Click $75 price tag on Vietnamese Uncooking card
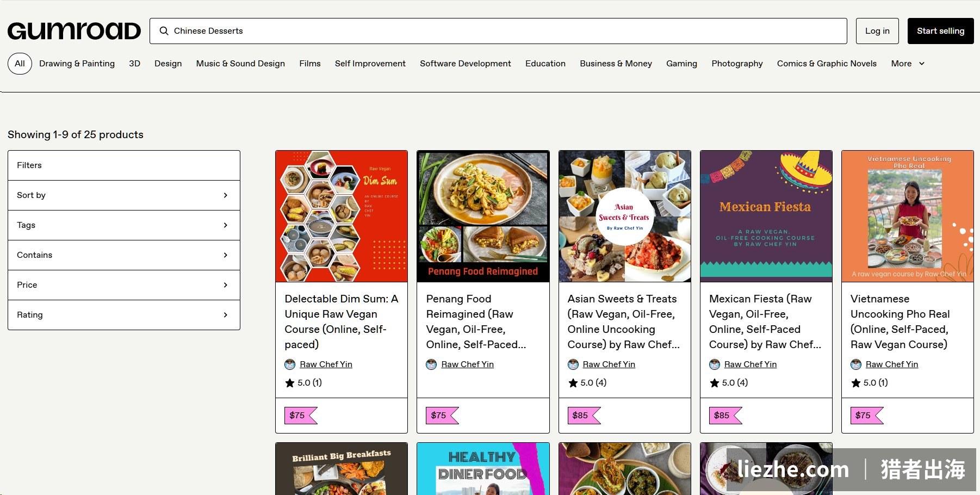This screenshot has height=495, width=980. (867, 416)
